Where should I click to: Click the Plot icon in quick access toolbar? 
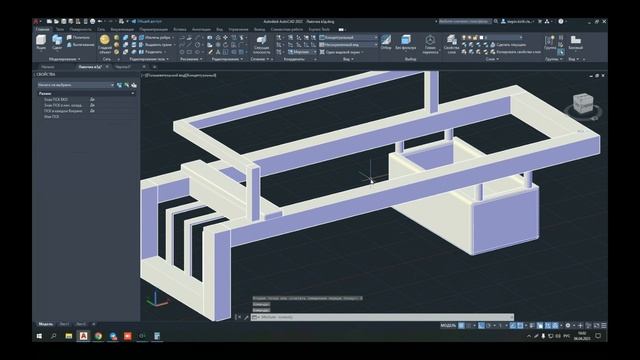click(x=93, y=21)
